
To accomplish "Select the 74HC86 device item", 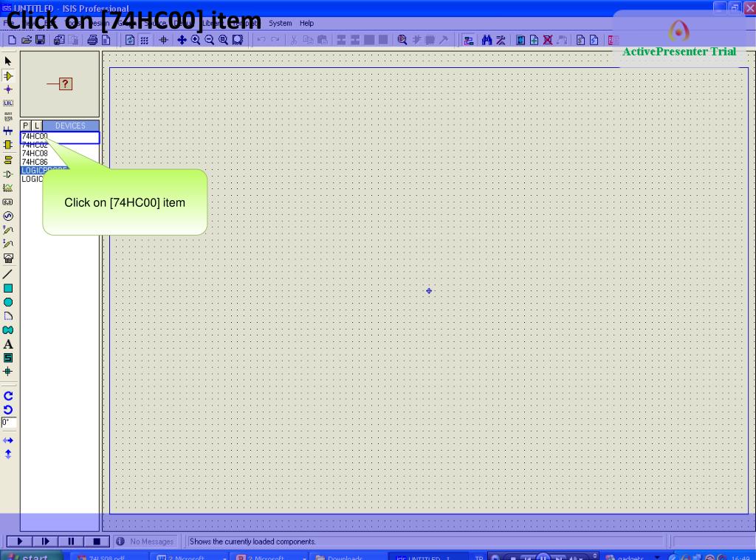I will [x=60, y=162].
